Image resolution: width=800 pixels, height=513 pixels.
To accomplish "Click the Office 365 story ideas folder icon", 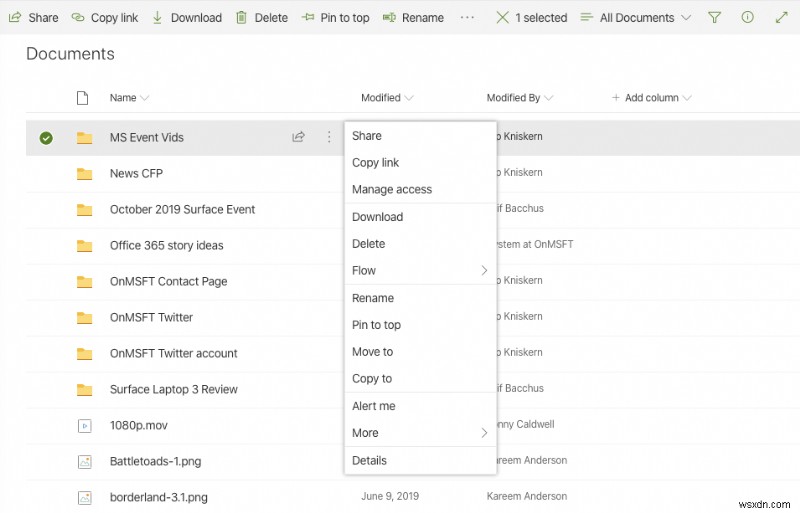I will tap(84, 246).
